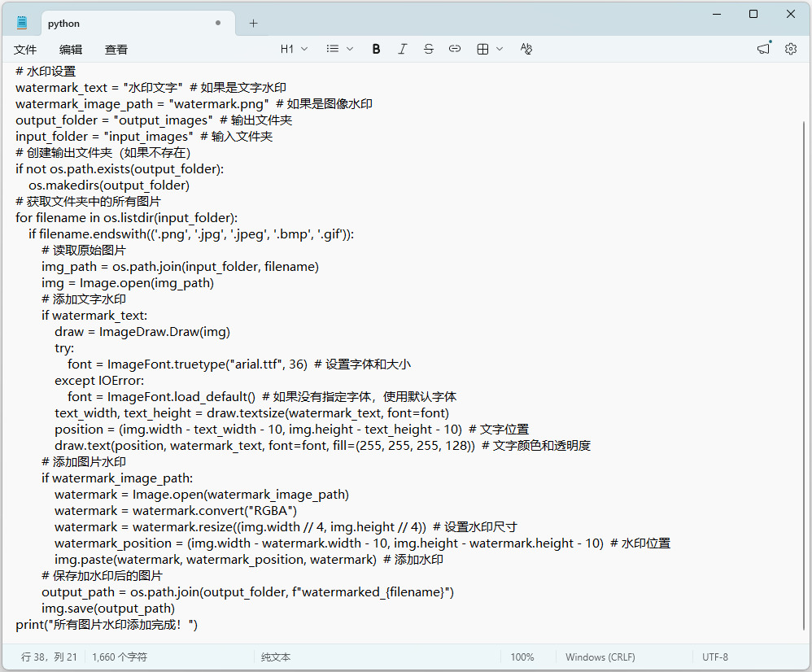Minimize the Notepad window
Viewport: 812px width, 672px height.
click(717, 14)
